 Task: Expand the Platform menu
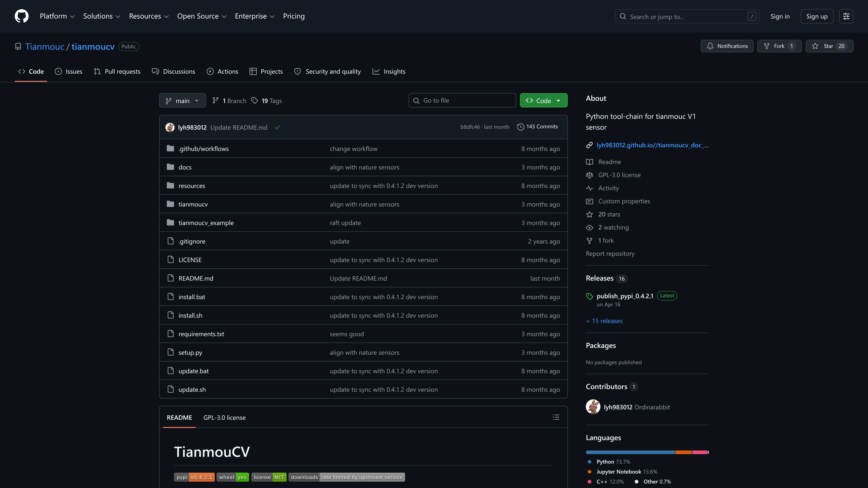pyautogui.click(x=57, y=16)
